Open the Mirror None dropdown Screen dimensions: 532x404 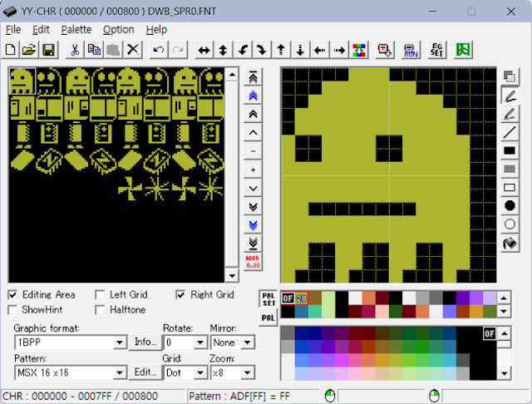(x=248, y=342)
